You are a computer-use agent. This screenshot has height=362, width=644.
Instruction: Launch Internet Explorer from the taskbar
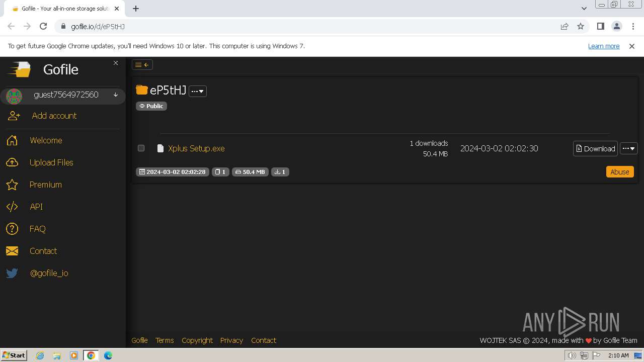40,355
